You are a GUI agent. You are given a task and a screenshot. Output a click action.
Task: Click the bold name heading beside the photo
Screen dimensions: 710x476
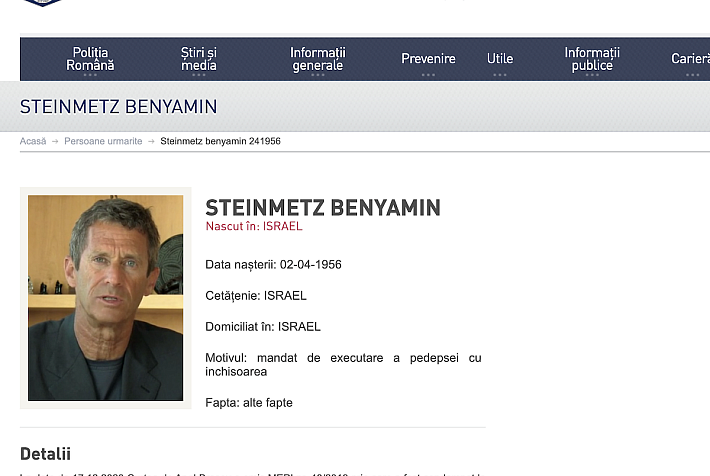point(323,208)
